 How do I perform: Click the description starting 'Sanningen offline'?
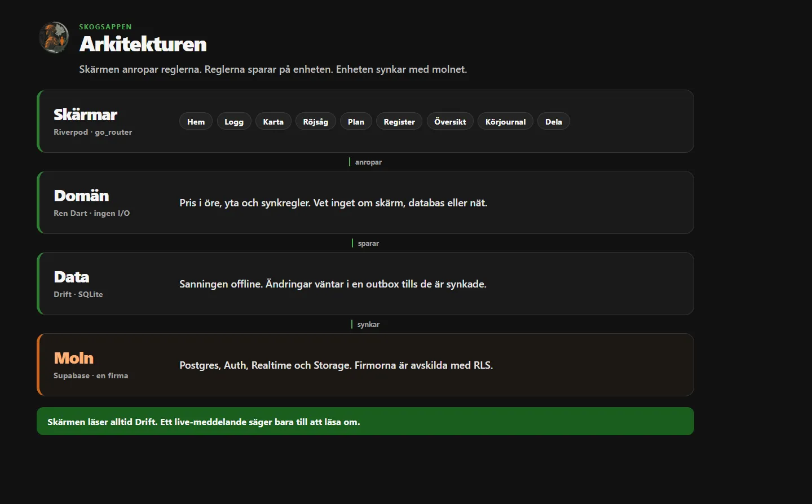click(x=333, y=284)
